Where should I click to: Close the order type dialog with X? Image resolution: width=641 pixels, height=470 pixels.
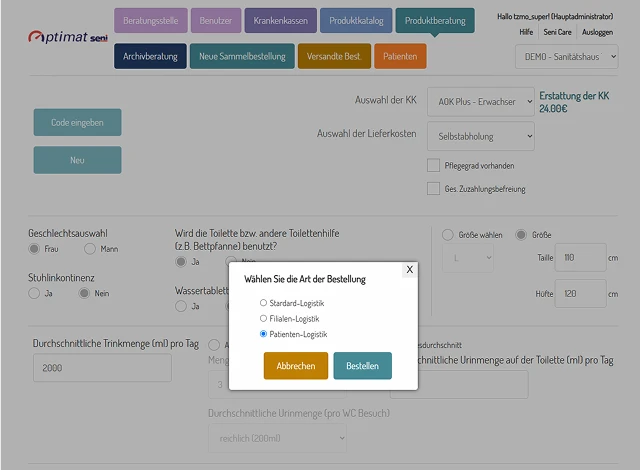[410, 270]
